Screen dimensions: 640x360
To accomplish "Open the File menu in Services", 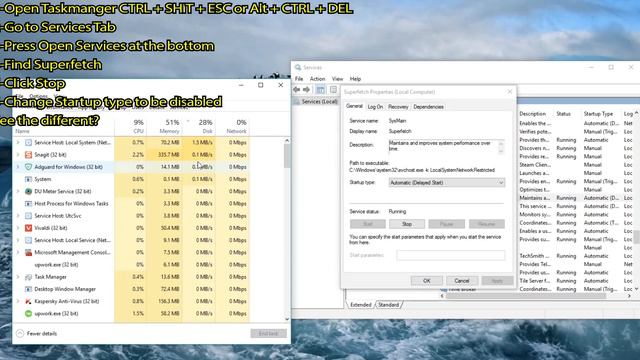I will coord(299,79).
